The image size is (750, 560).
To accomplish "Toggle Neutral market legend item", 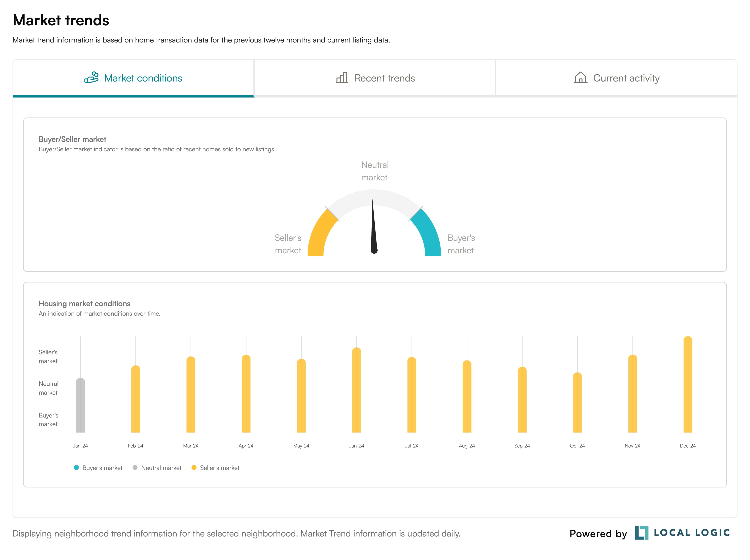I will 157,468.
